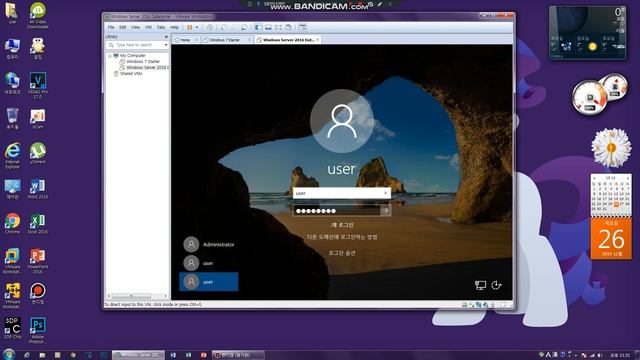Click the VMware console view toolbar icon
This screenshot has height=360, width=640.
click(x=302, y=27)
